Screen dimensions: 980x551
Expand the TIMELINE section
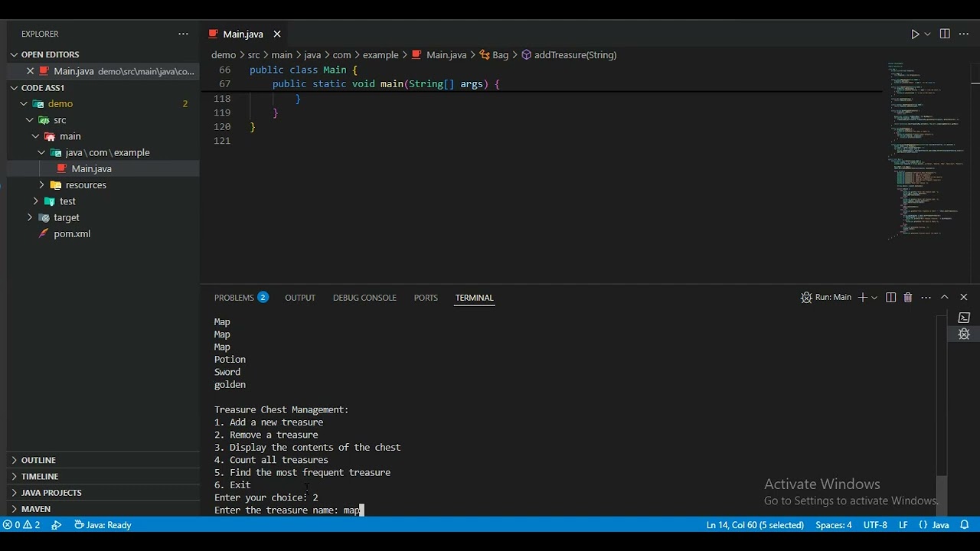tap(40, 476)
